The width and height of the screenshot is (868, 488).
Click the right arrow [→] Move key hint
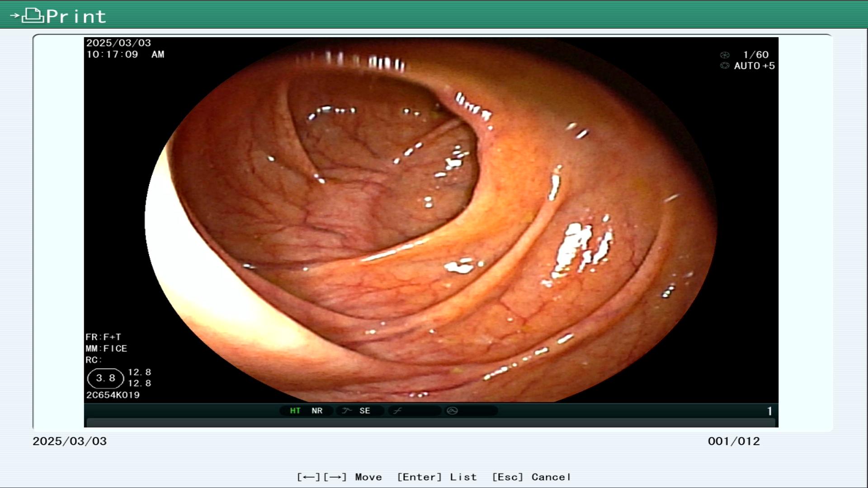(335, 477)
